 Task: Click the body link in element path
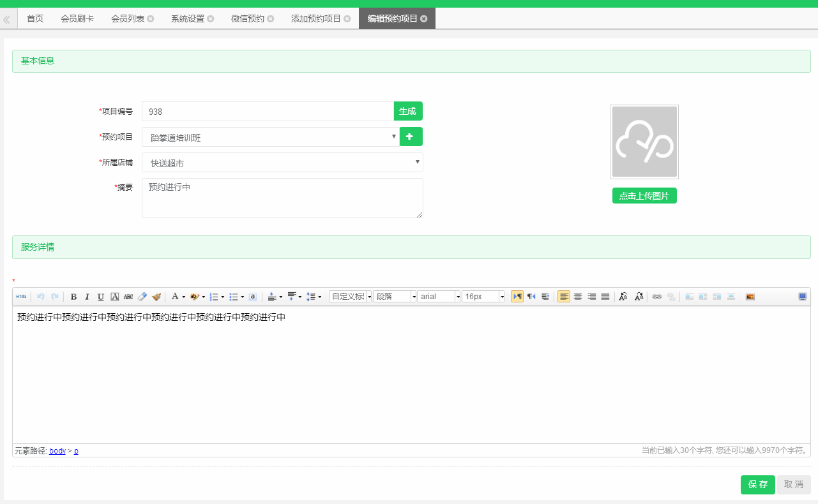[57, 451]
